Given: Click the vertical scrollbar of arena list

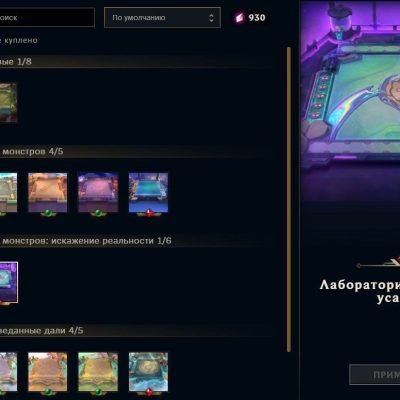Looking at the screenshot, I should click(x=289, y=199).
